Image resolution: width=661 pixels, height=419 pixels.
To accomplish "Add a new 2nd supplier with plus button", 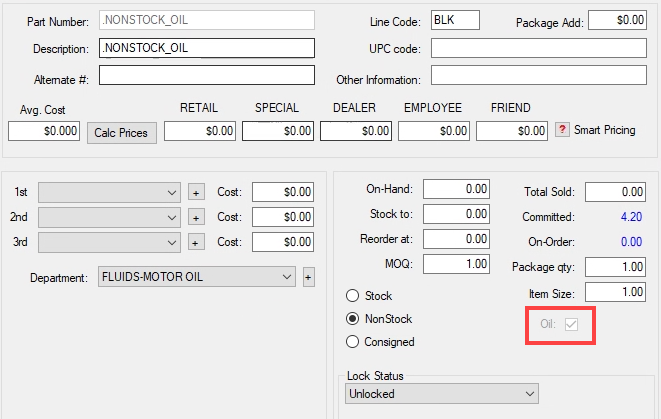I will pyautogui.click(x=196, y=218).
